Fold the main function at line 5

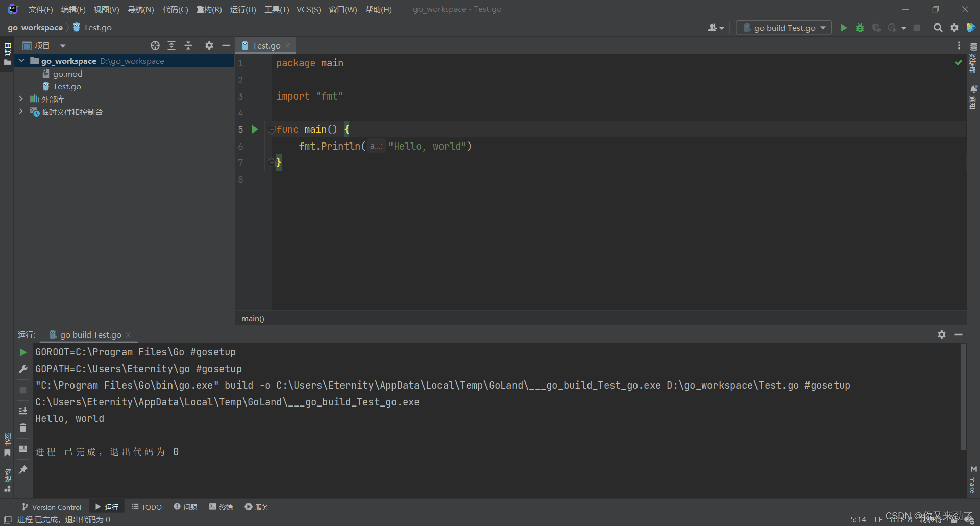272,130
